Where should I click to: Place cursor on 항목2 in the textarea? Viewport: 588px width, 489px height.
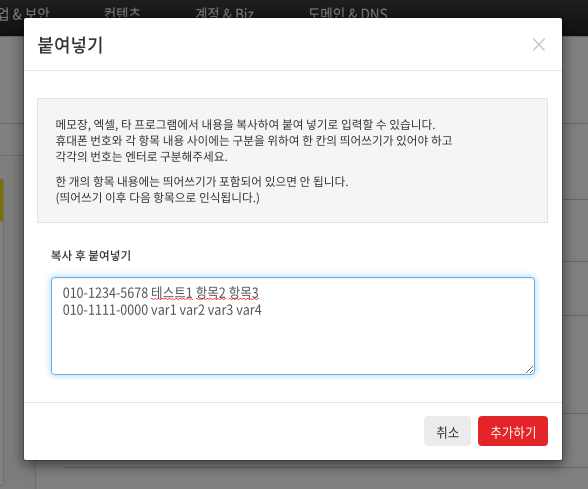pyautogui.click(x=211, y=293)
